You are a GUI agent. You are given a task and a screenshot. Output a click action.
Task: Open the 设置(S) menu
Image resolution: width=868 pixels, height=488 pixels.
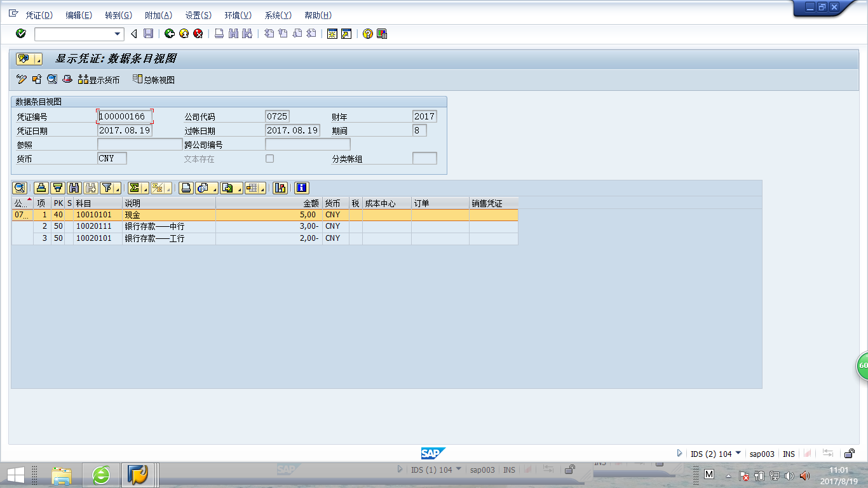[198, 15]
